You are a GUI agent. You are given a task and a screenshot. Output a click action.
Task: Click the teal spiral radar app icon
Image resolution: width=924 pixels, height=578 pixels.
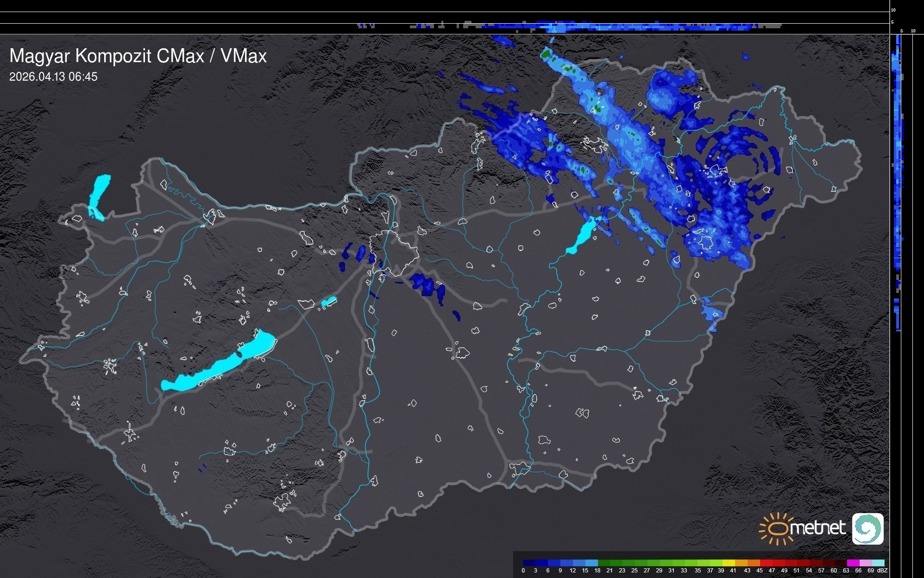pyautogui.click(x=867, y=528)
